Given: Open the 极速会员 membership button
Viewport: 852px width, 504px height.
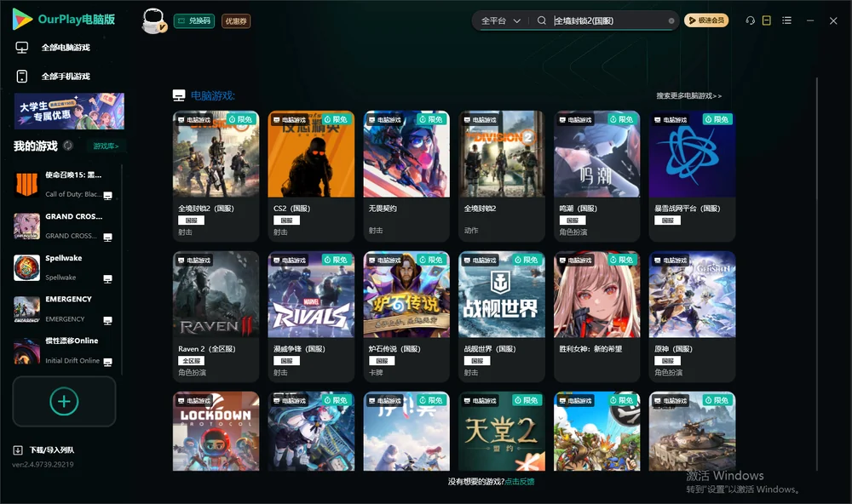Looking at the screenshot, I should pos(706,20).
